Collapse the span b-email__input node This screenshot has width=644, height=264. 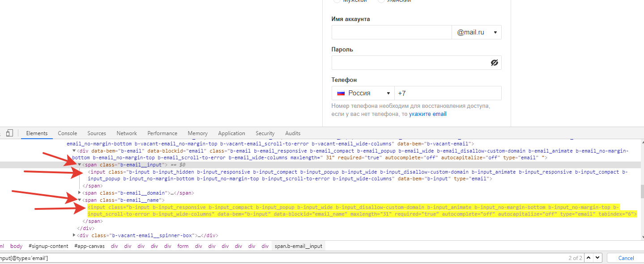[80, 165]
